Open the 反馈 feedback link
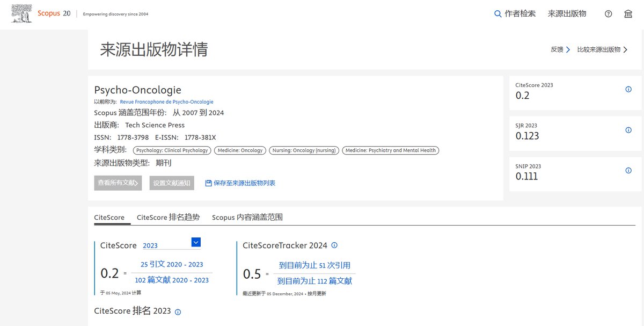 [557, 49]
